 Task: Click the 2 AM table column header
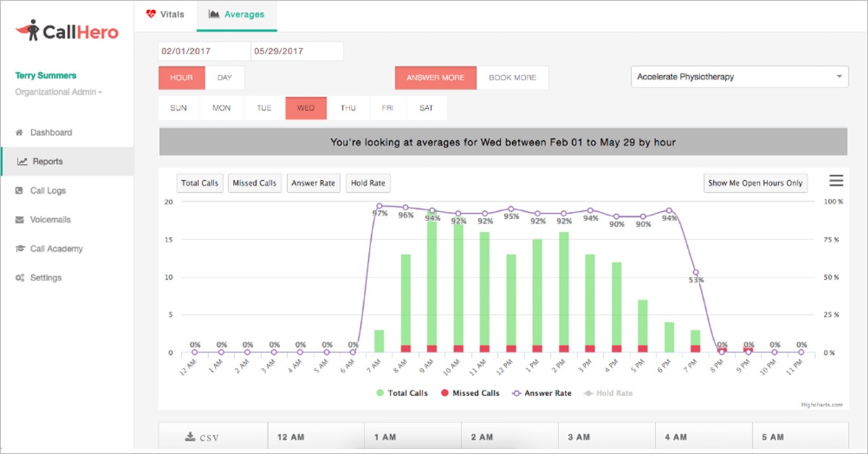point(509,437)
